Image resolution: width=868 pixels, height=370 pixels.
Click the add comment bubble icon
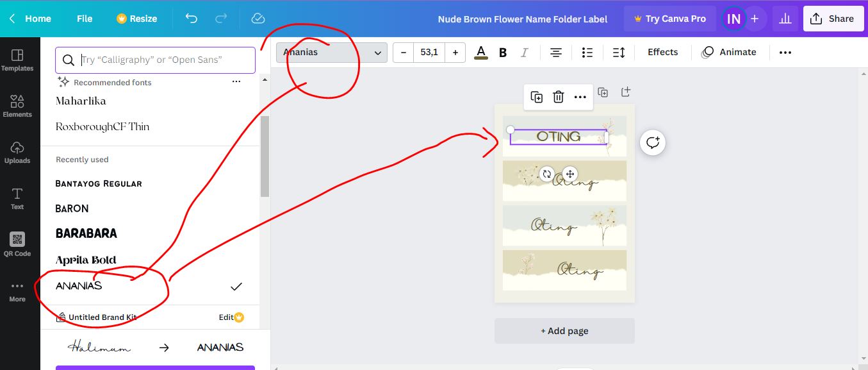652,142
